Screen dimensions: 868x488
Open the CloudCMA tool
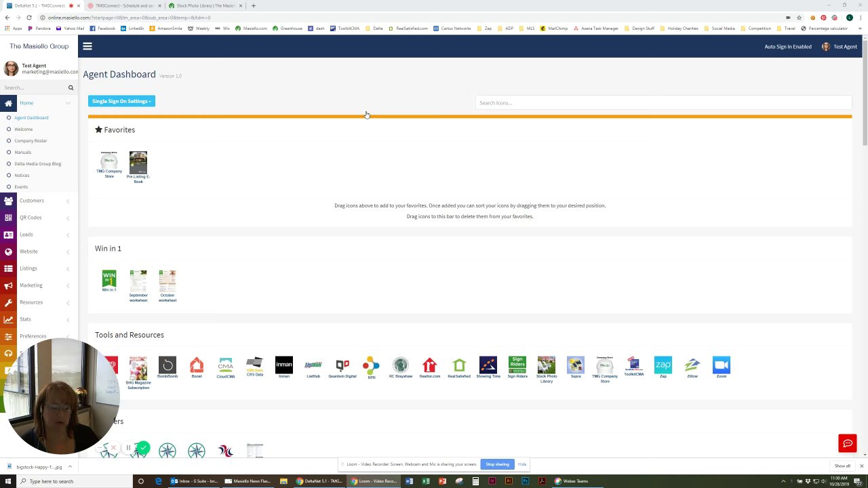coord(226,367)
